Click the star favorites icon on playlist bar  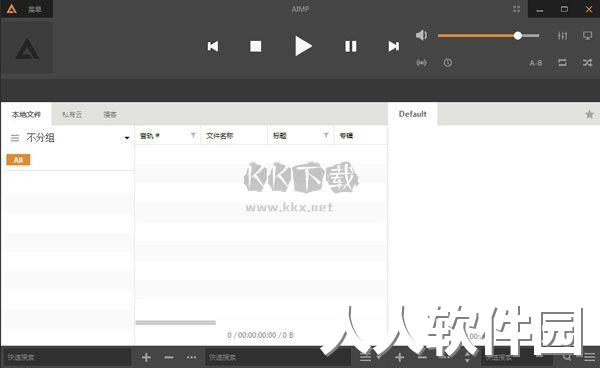(x=589, y=114)
